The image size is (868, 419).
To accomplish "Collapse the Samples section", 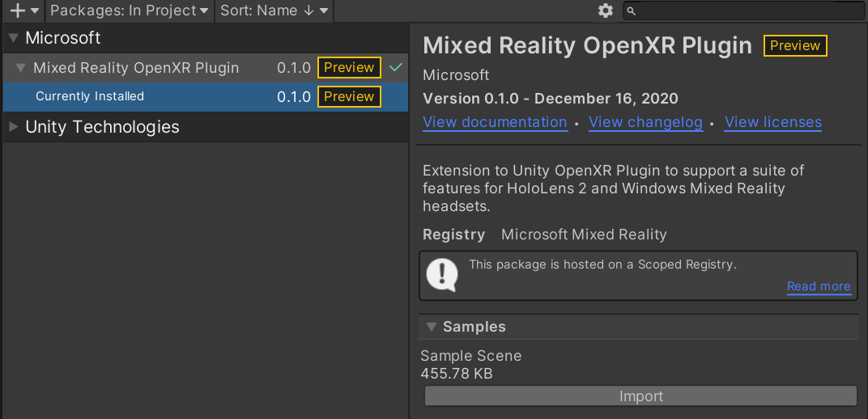I will tap(432, 327).
